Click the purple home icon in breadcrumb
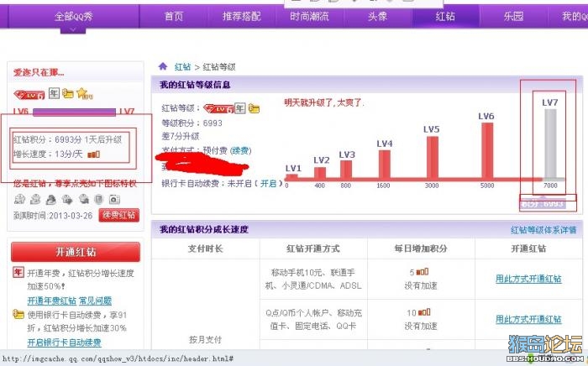588x366 pixels. (163, 66)
